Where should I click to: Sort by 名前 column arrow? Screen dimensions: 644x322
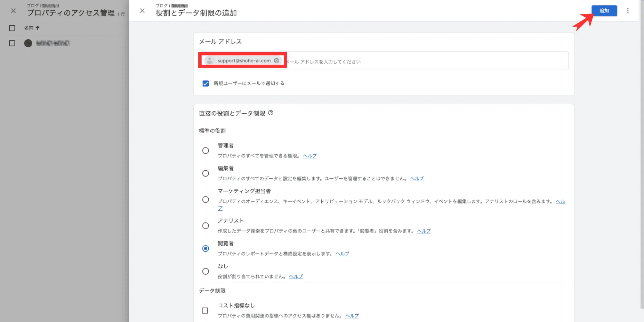[x=37, y=28]
